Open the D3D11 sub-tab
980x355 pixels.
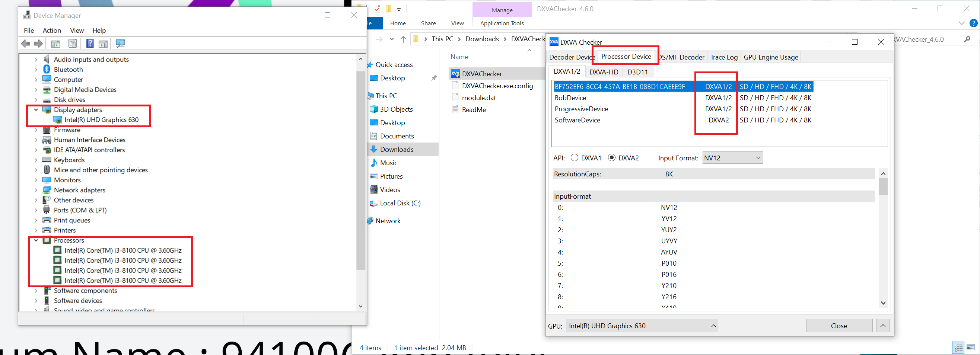coord(637,72)
